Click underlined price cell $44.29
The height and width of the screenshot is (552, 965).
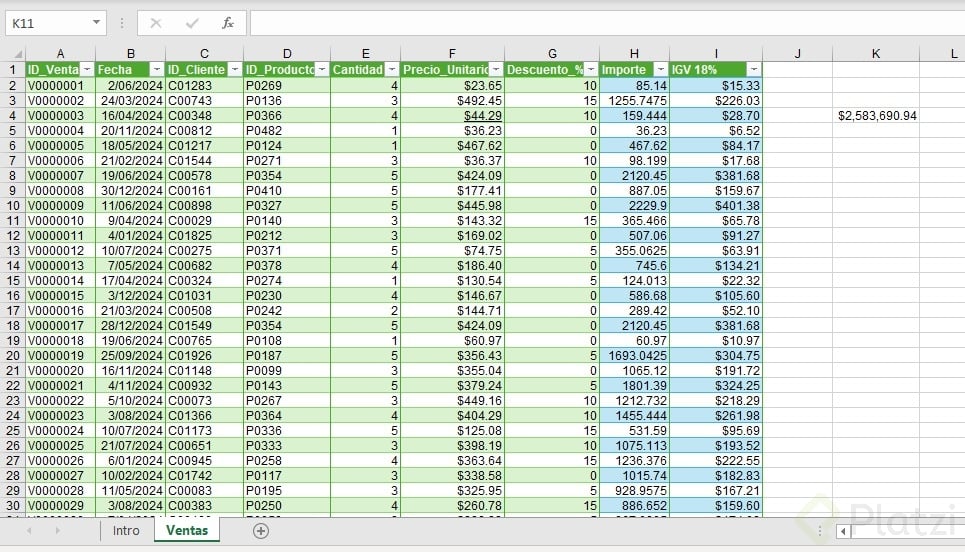tap(452, 116)
